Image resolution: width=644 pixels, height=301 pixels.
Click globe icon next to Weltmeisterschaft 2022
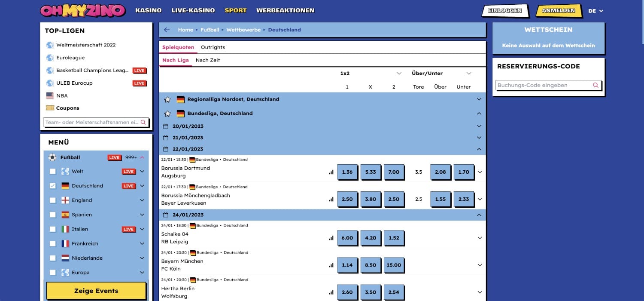click(x=50, y=45)
